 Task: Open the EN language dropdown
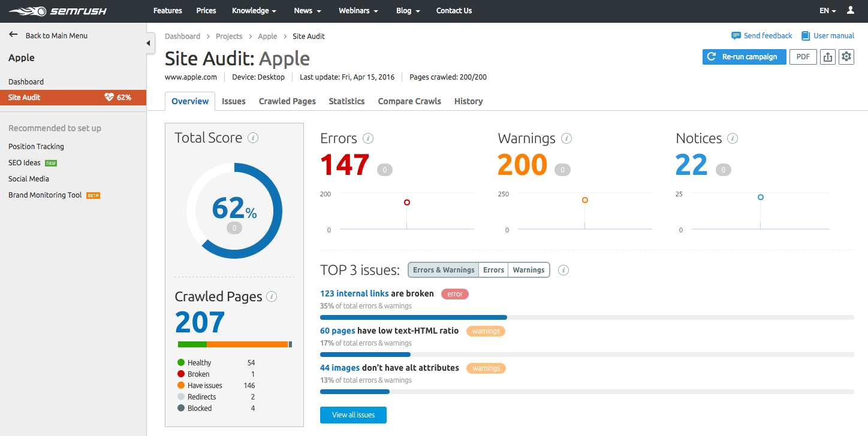[827, 11]
